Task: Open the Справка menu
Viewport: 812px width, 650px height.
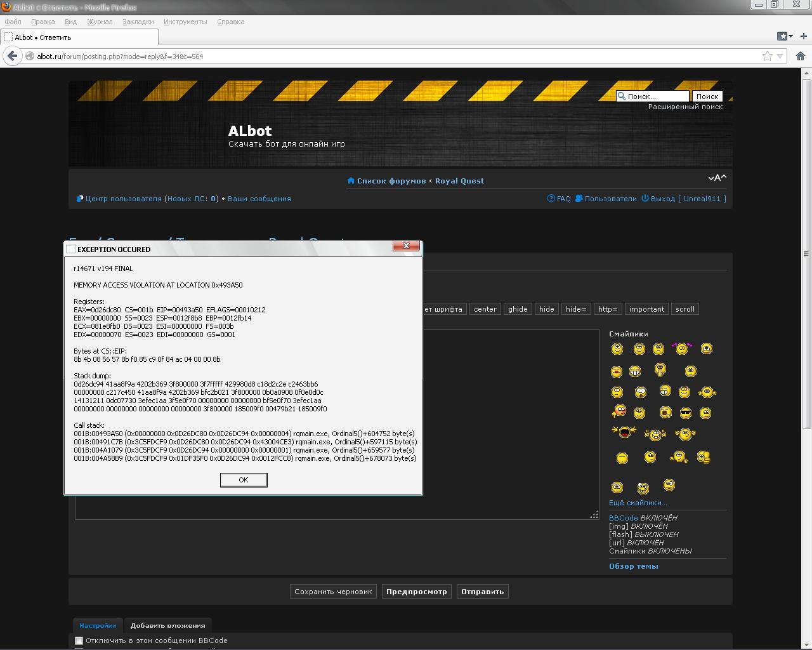Action: click(230, 22)
